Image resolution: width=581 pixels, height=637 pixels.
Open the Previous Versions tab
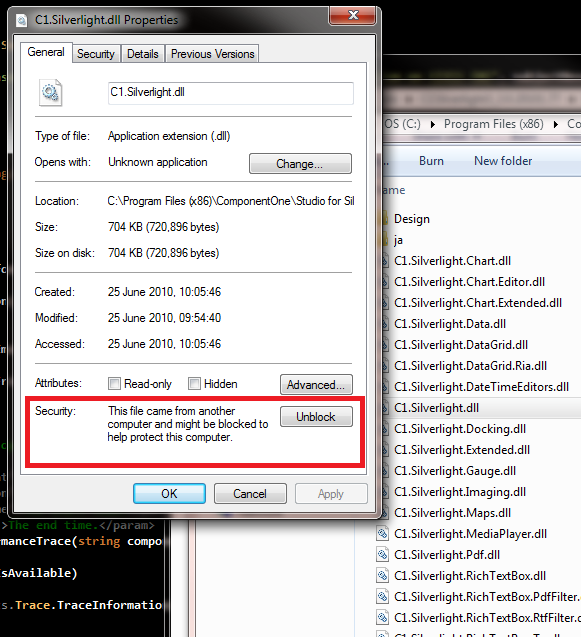click(x=212, y=54)
